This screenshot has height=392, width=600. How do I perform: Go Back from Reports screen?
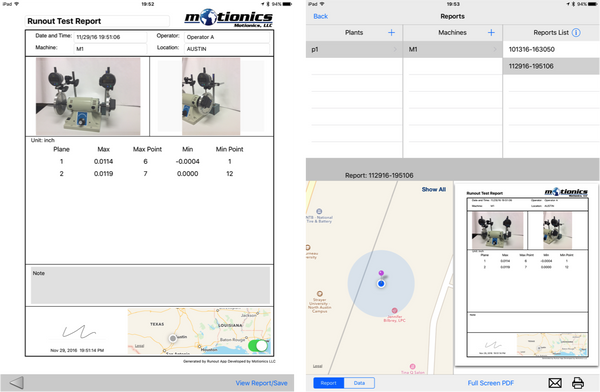click(x=320, y=16)
